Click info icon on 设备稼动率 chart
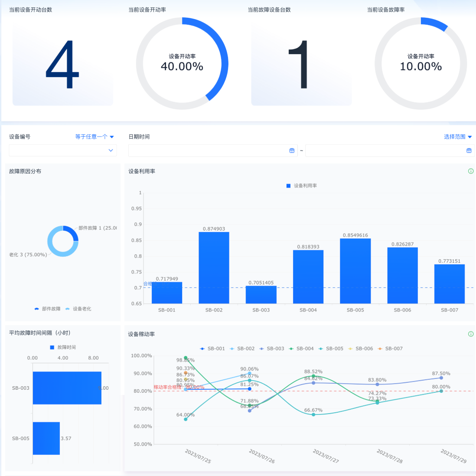 coord(470,334)
